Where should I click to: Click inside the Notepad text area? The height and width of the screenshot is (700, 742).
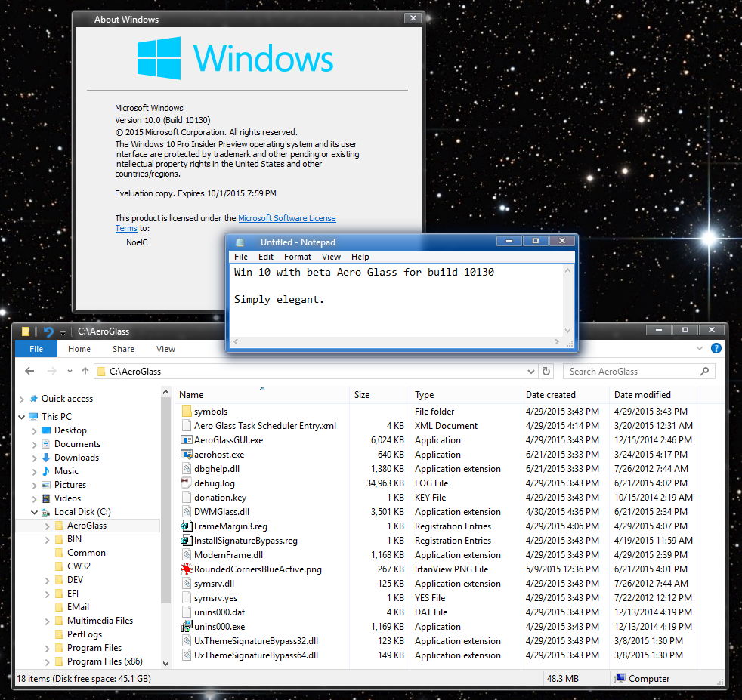[396, 300]
